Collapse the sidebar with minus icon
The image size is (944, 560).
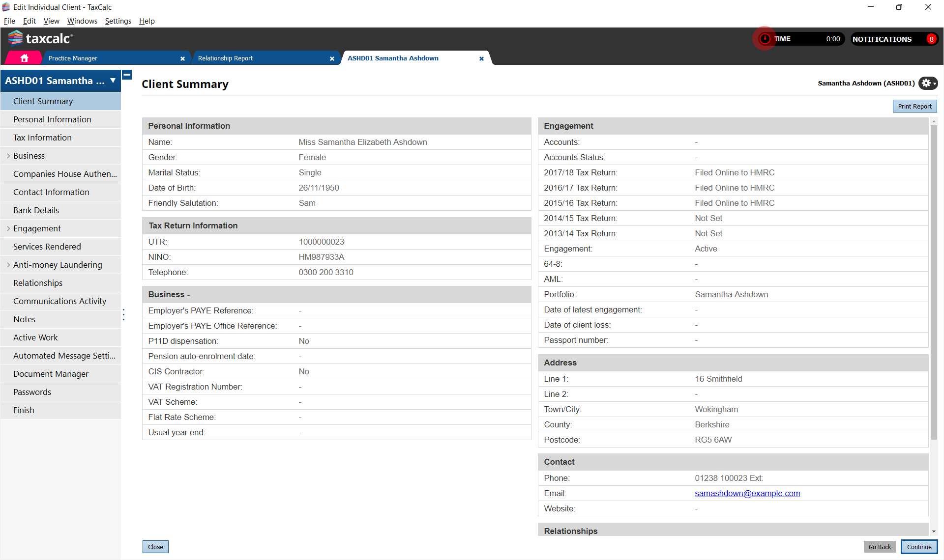(x=127, y=75)
